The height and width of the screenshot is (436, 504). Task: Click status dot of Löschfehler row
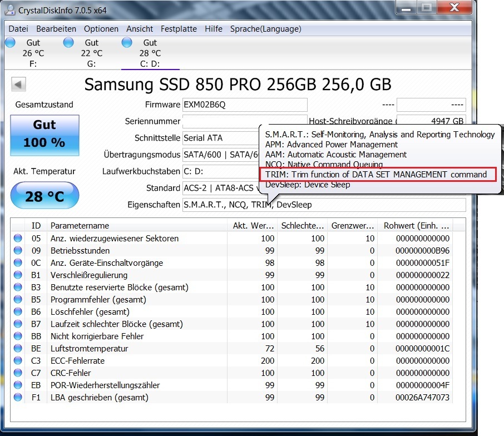pos(18,311)
